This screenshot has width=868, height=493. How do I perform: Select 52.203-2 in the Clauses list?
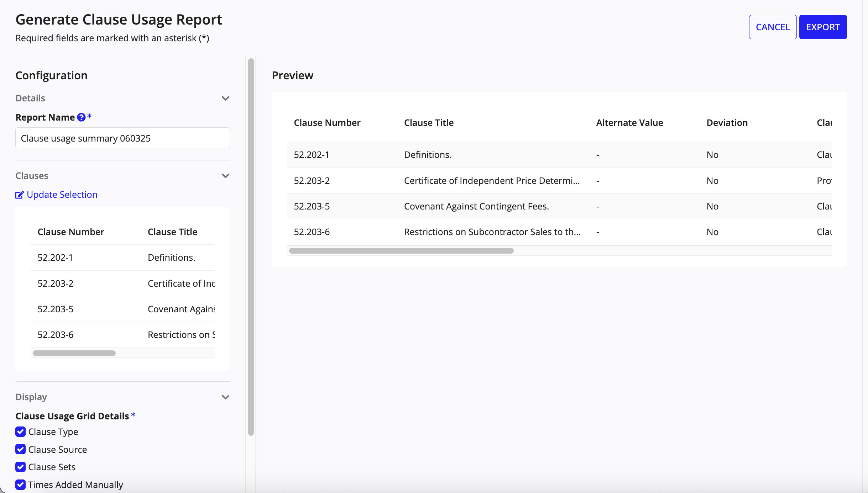point(56,283)
